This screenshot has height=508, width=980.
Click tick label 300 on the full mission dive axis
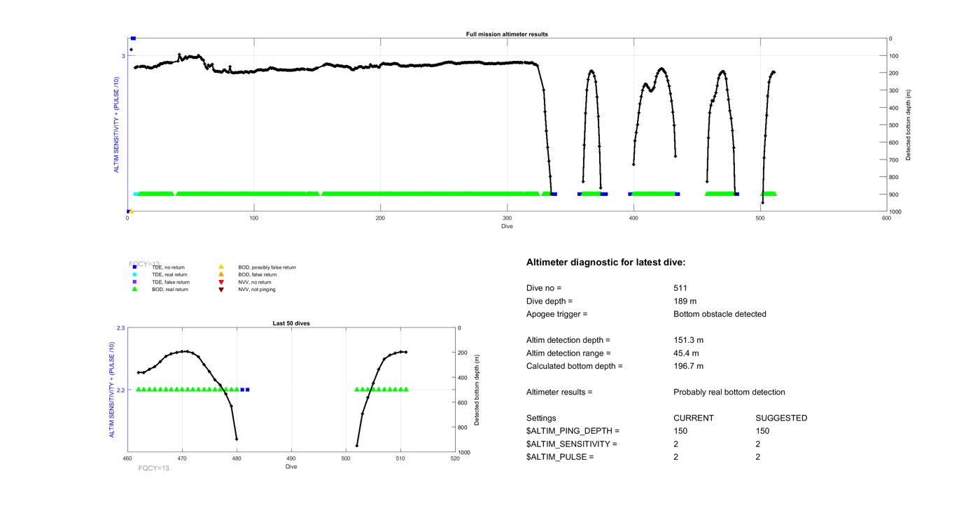pyautogui.click(x=507, y=218)
